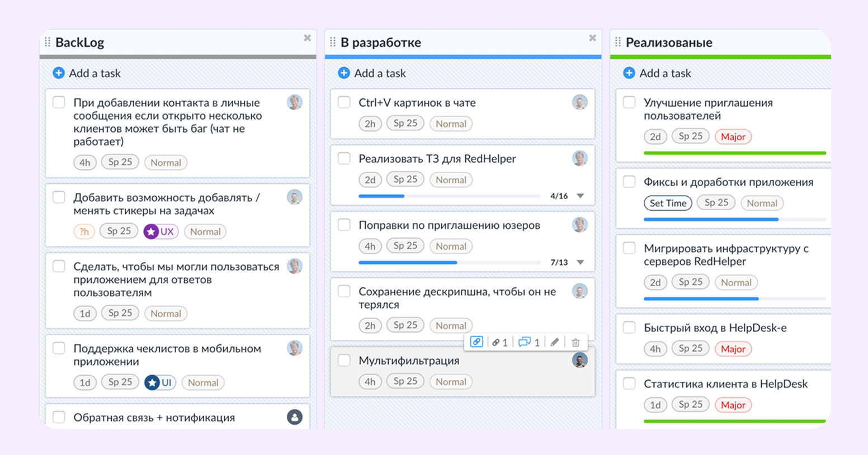Open attached links via the link icon showing 1
Image resolution: width=868 pixels, height=455 pixels.
click(497, 342)
